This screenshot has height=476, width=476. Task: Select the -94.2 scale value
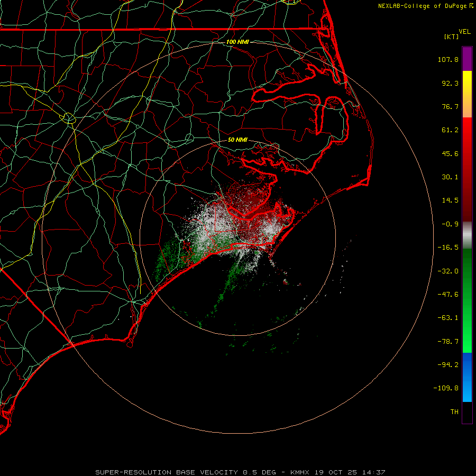448,364
